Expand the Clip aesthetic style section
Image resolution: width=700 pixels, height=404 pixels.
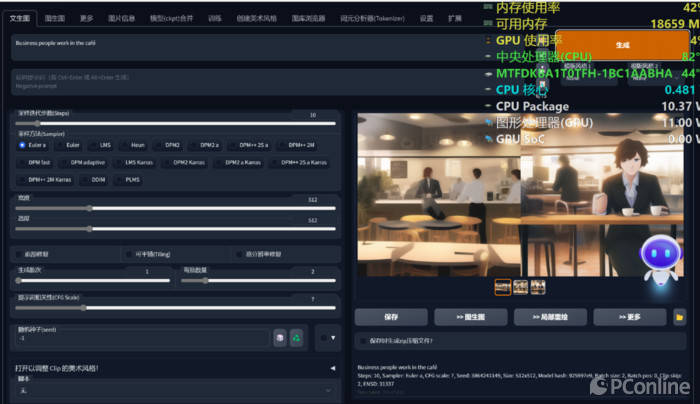332,368
